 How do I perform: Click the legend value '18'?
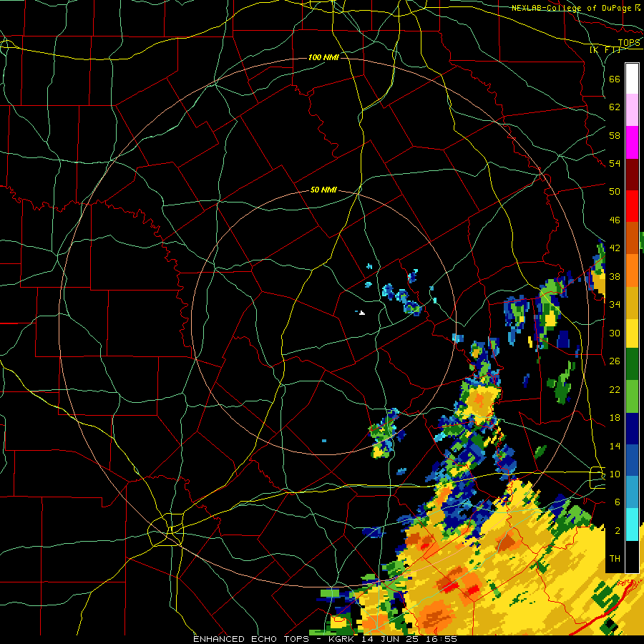tap(615, 418)
